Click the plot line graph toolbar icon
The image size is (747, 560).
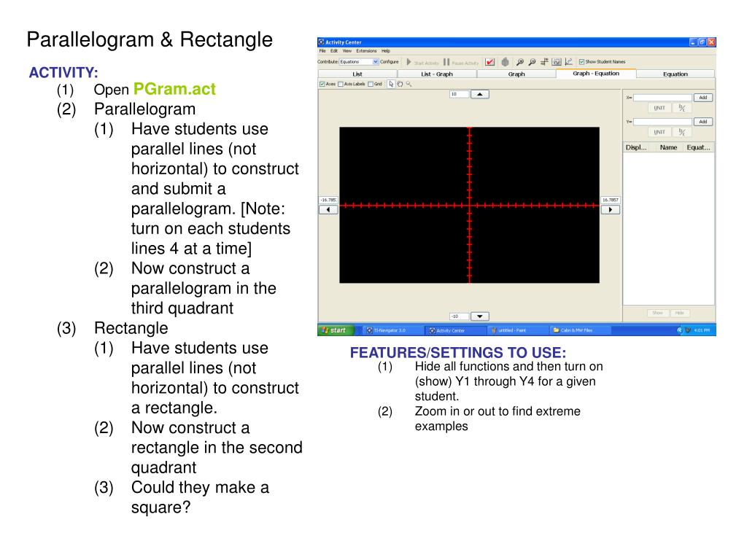point(569,62)
